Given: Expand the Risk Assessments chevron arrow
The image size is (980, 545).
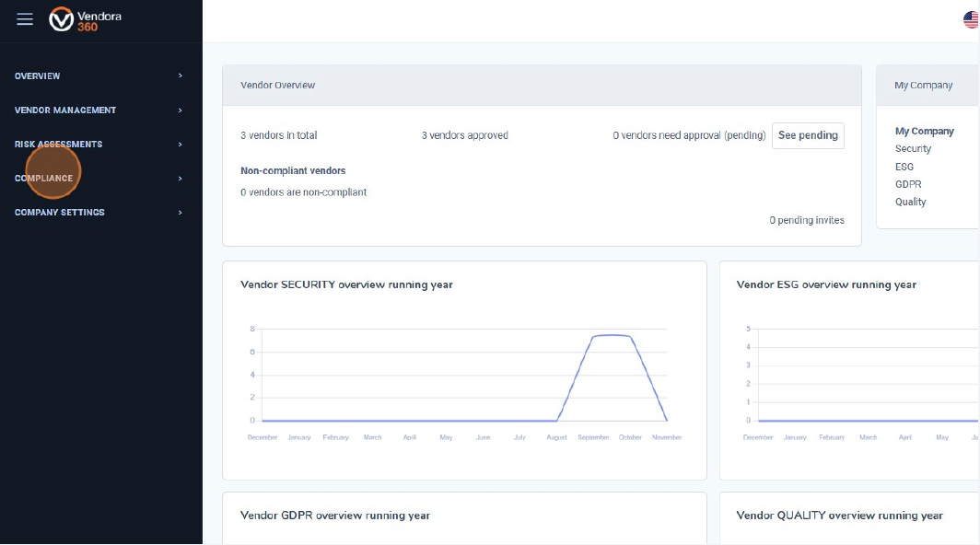Looking at the screenshot, I should (181, 145).
